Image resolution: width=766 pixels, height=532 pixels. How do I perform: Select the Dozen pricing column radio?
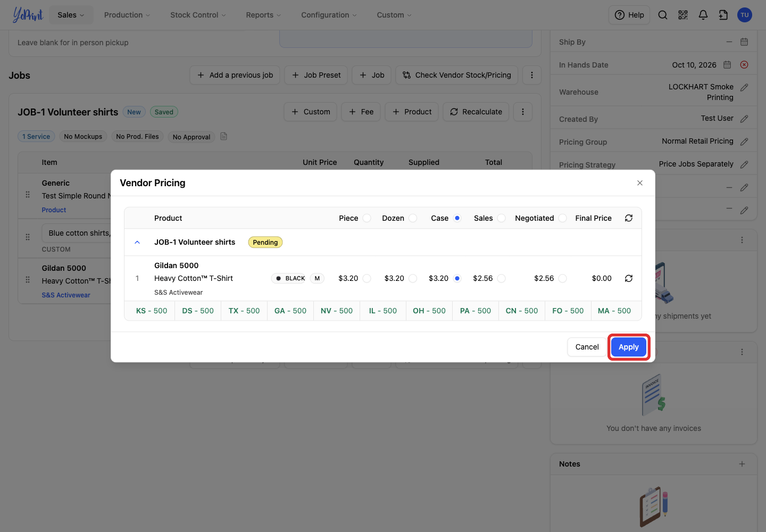tap(413, 218)
